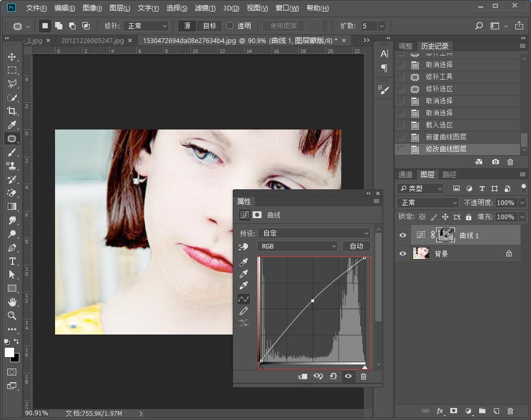531x420 pixels.
Task: Select the Move tool
Action: pyautogui.click(x=12, y=57)
